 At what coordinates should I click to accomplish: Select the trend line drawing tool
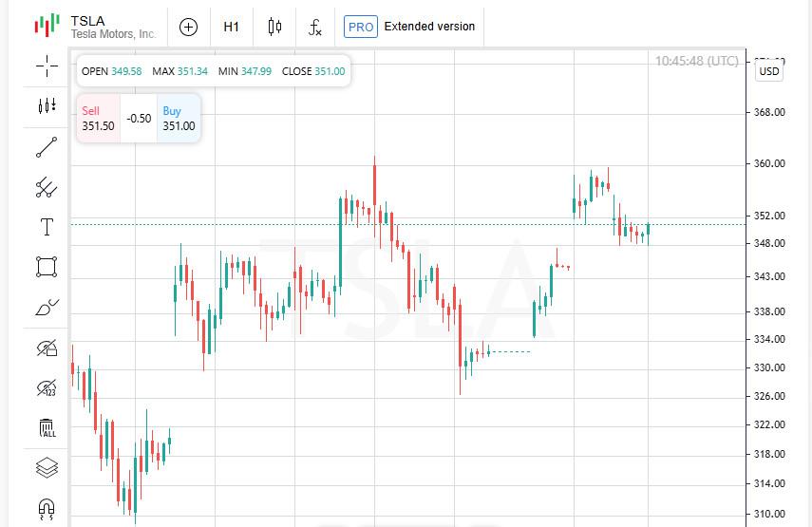(x=47, y=147)
